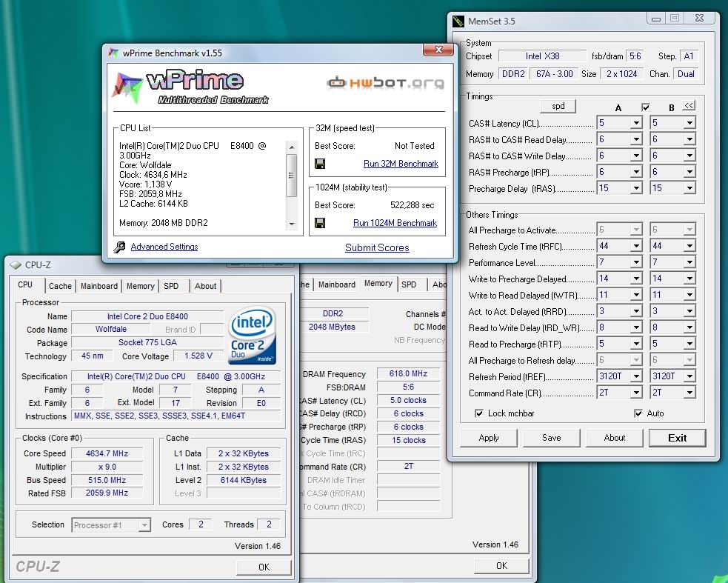This screenshot has height=583, width=728.
Task: Click the About button in MemSet
Action: [x=614, y=438]
